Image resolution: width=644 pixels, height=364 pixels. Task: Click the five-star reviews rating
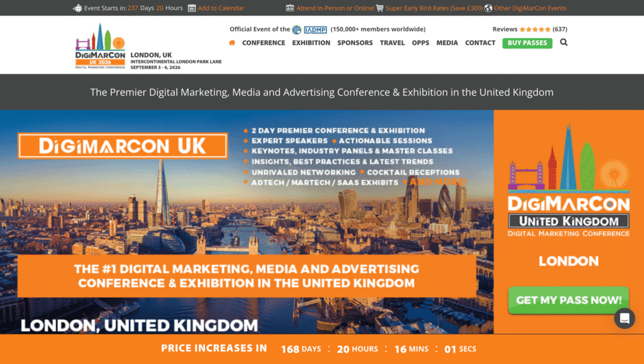click(535, 29)
